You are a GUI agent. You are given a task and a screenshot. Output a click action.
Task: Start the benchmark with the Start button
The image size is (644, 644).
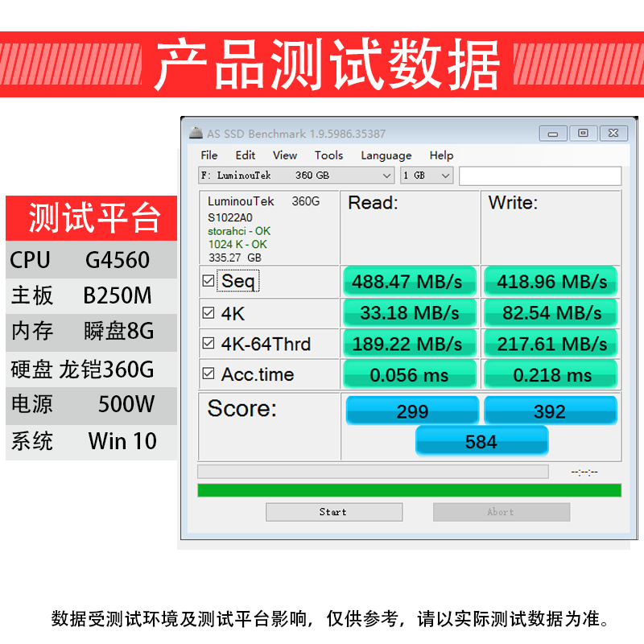(x=334, y=512)
